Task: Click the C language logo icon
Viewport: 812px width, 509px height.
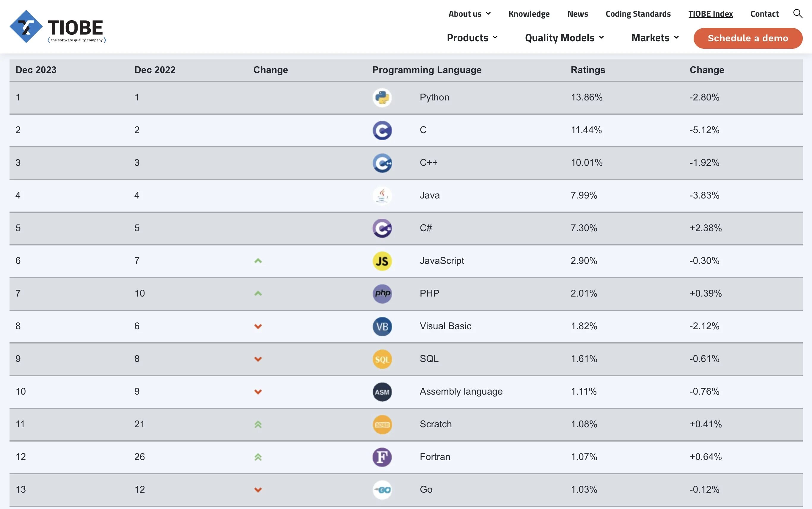Action: pos(382,130)
